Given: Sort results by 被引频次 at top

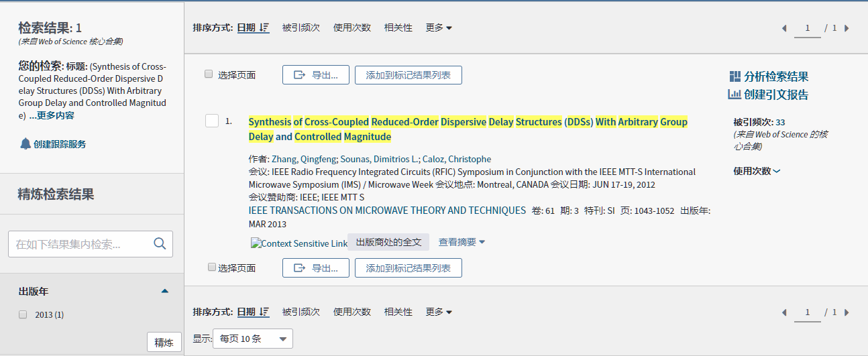Looking at the screenshot, I should [x=301, y=27].
